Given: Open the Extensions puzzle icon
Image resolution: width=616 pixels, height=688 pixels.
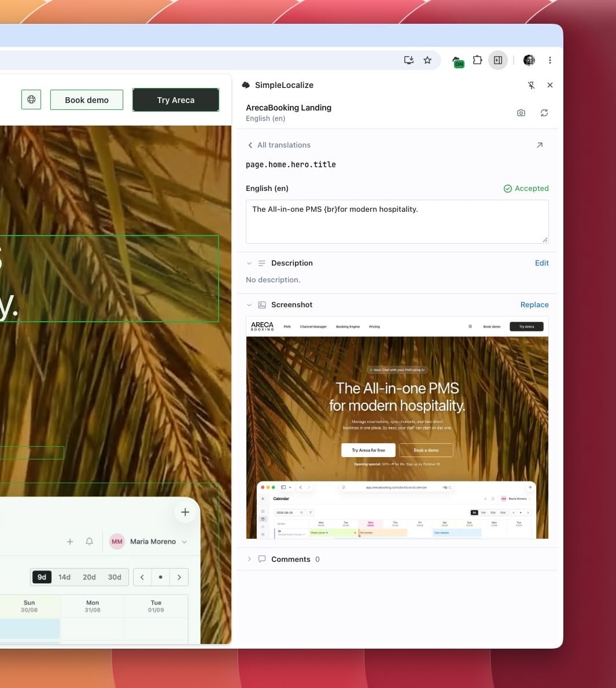Looking at the screenshot, I should click(x=477, y=60).
